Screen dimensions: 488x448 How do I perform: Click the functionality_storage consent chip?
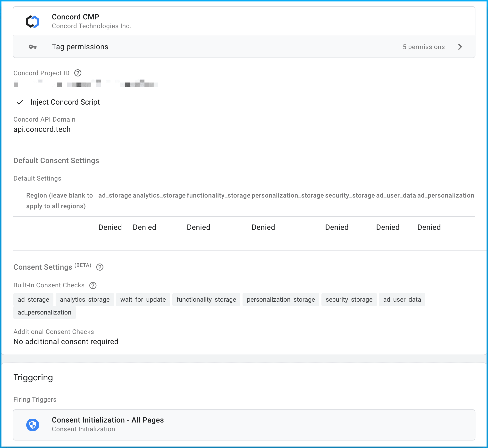206,299
